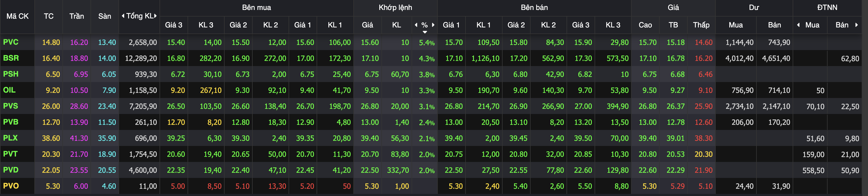Image resolution: width=868 pixels, height=196 pixels.
Task: Toggle descending sort indicator under % column
Action: click(425, 32)
